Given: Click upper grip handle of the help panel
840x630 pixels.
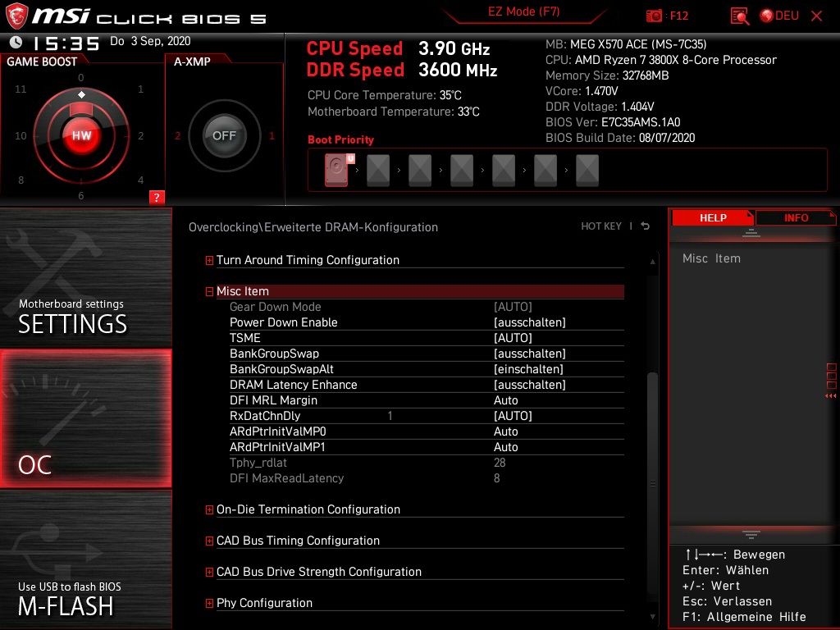Looking at the screenshot, I should [x=751, y=232].
